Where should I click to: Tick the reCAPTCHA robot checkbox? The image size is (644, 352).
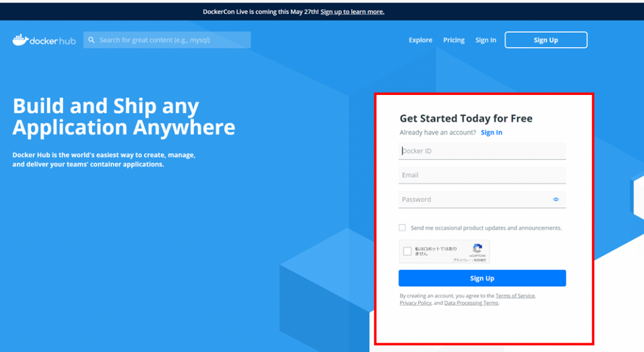pyautogui.click(x=408, y=251)
